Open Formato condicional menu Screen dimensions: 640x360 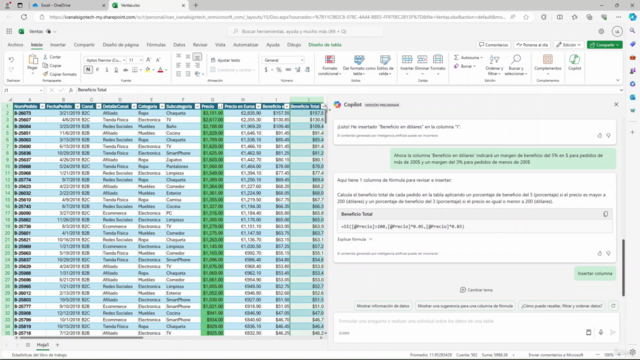point(329,65)
